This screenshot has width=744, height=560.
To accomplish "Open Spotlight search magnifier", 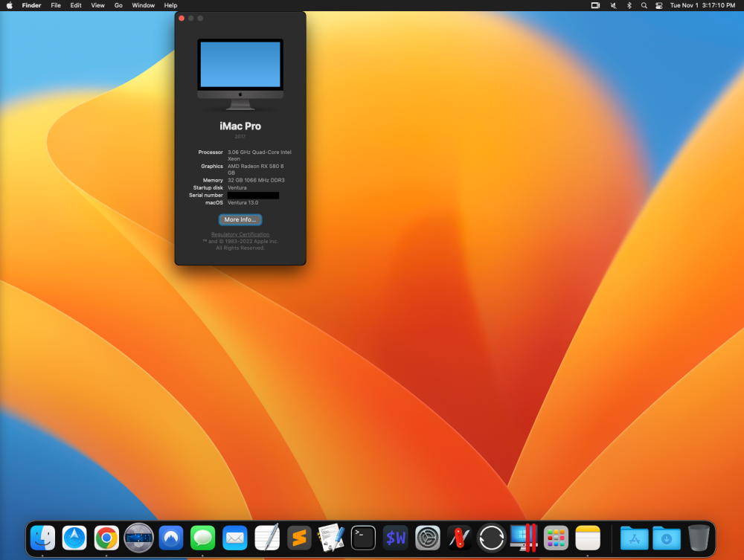I will tap(644, 5).
